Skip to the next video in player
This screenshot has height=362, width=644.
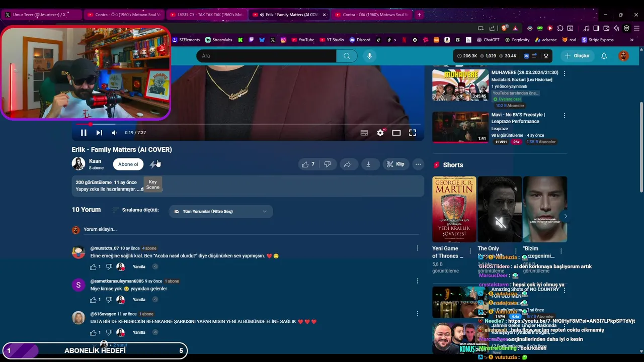[x=99, y=133]
